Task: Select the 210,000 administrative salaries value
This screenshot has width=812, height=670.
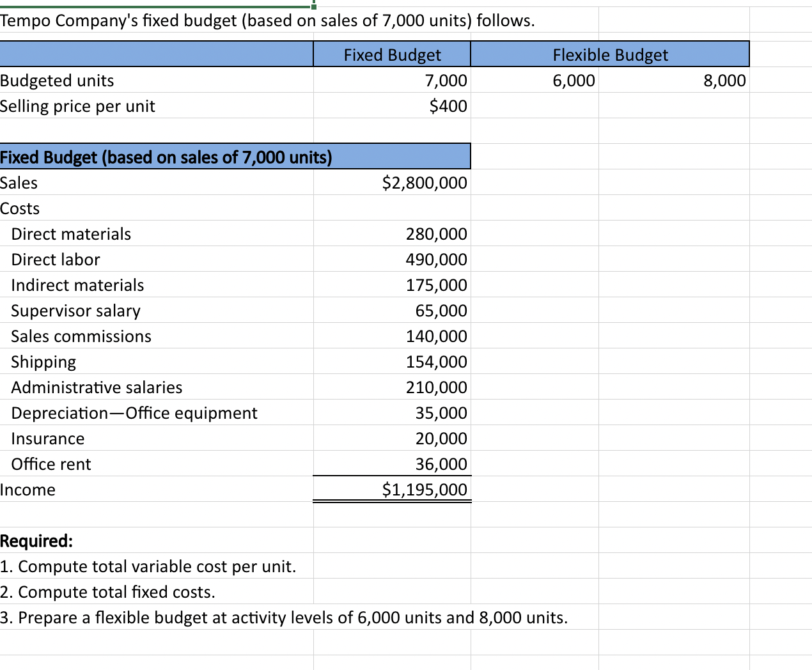Action: tap(392, 387)
